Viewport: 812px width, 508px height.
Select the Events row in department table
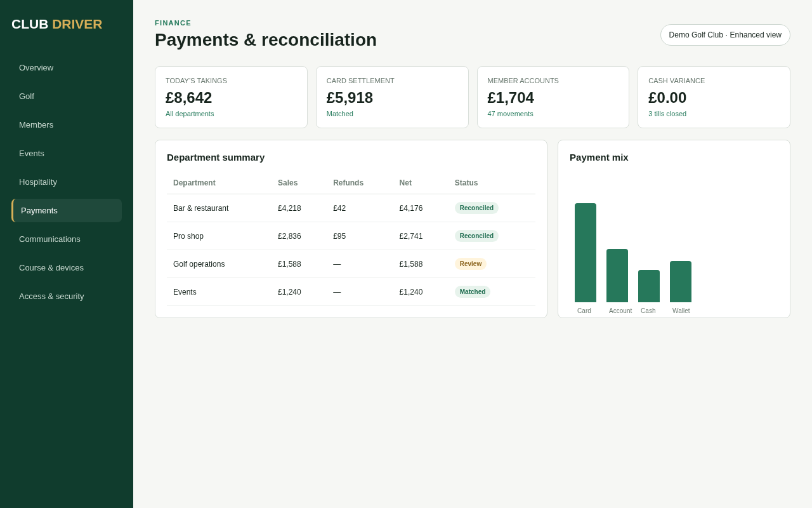click(351, 292)
